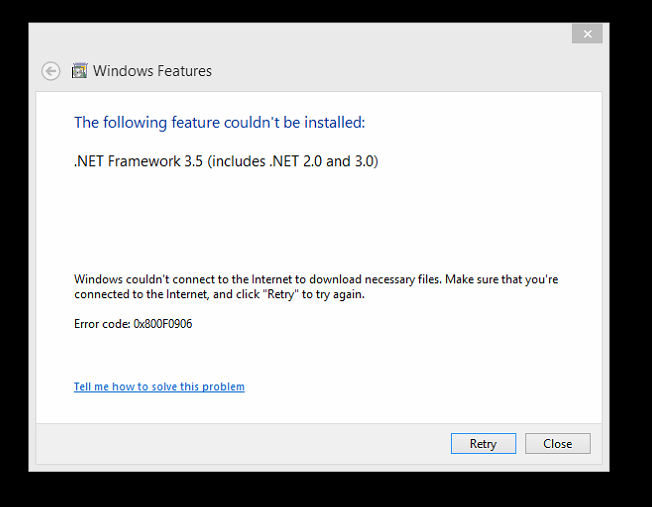Image resolution: width=652 pixels, height=507 pixels.
Task: Click the Windows Features title icon
Action: (78, 71)
